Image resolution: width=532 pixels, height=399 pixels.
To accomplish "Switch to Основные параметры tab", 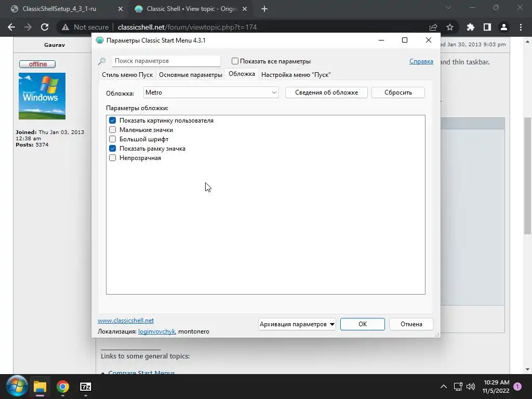I will tap(190, 75).
